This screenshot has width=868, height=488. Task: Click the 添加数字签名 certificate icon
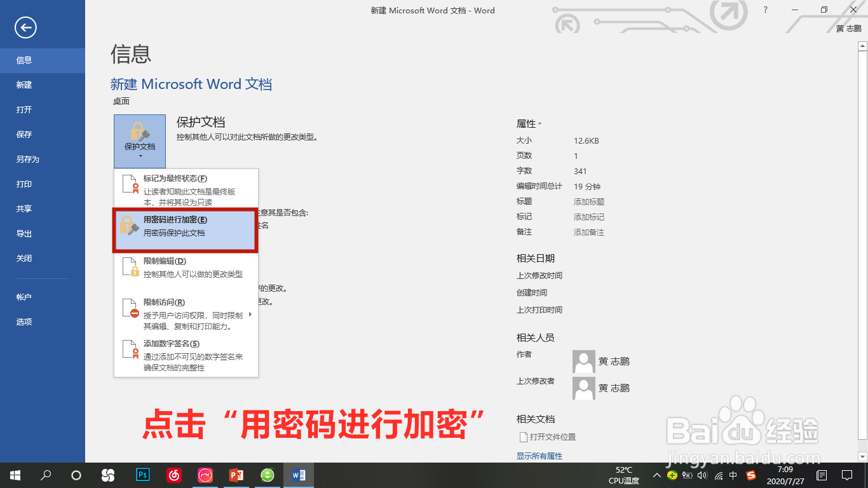tap(130, 349)
